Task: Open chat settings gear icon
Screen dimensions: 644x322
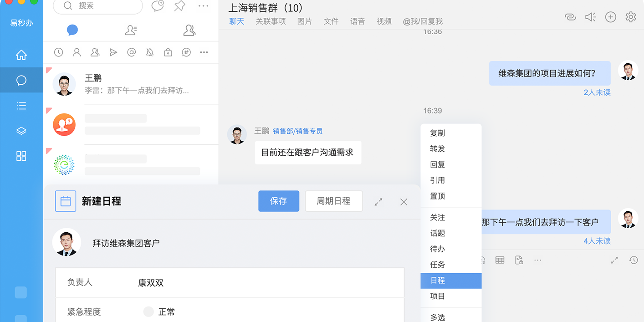Action: click(x=630, y=17)
